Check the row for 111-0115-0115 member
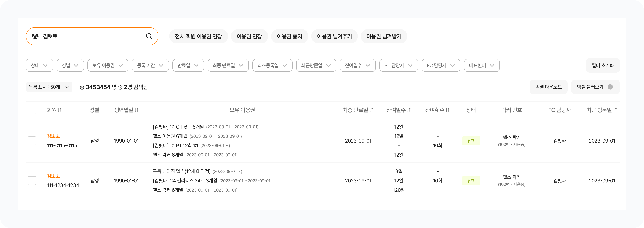 (32, 141)
